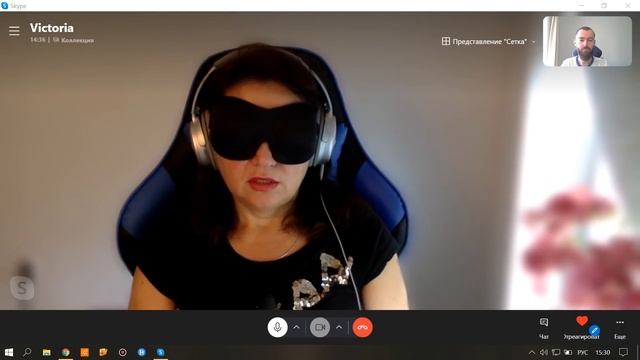This screenshot has width=640, height=360.
Task: Open the chat (Чат) panel
Action: [544, 328]
